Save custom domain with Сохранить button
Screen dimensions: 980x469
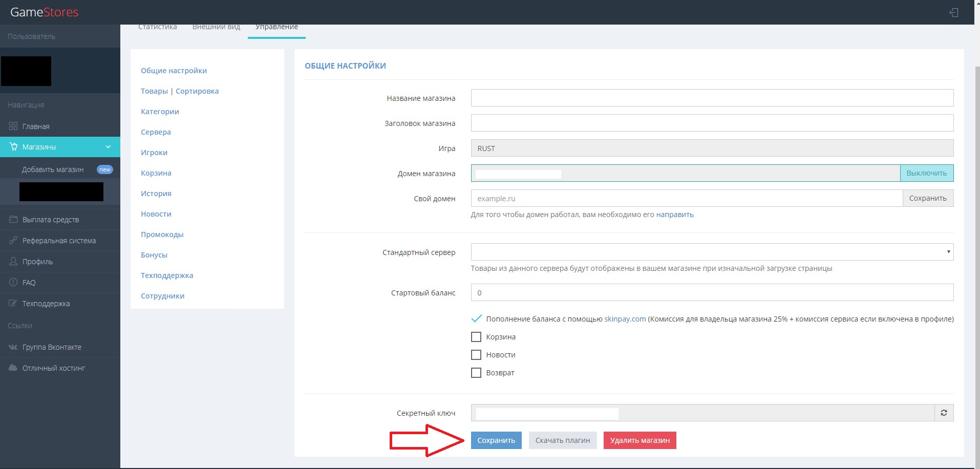928,198
